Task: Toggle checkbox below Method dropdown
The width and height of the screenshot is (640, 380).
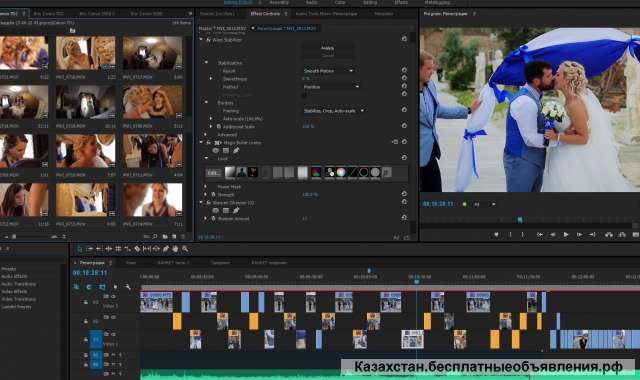Action: (x=304, y=95)
